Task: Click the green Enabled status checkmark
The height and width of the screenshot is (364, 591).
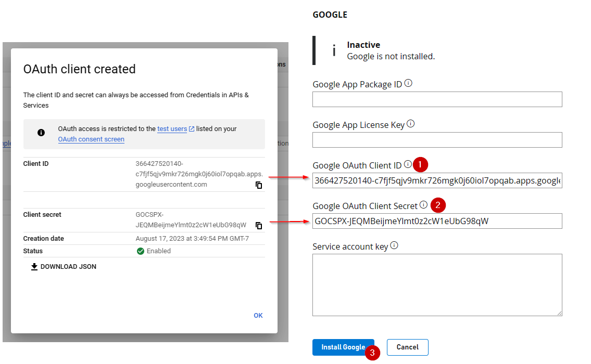Action: (x=141, y=251)
